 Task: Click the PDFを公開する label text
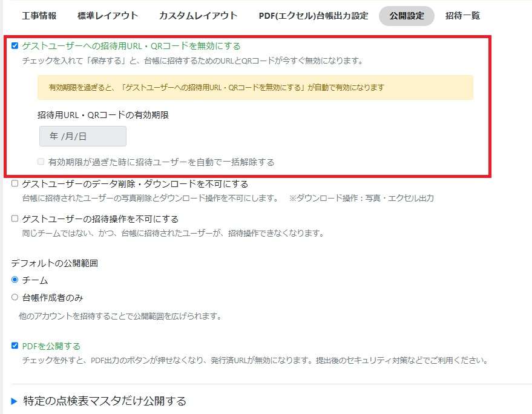(51, 346)
